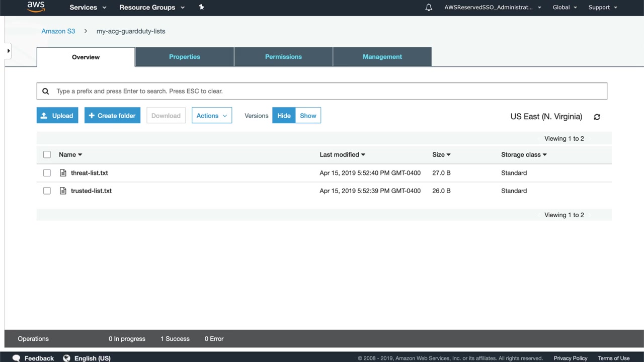Click Standard storage class for trusted-list.txt
Screen dimensions: 644x362
[x=514, y=191]
